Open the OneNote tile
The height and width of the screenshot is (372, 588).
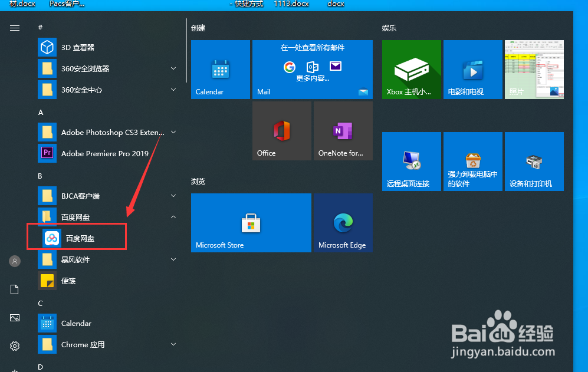click(x=343, y=131)
